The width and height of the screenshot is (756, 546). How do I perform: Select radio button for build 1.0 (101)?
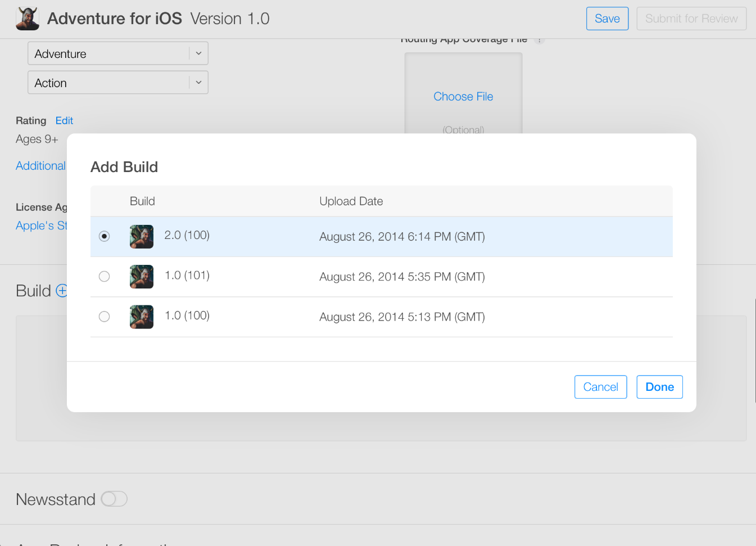pyautogui.click(x=104, y=276)
